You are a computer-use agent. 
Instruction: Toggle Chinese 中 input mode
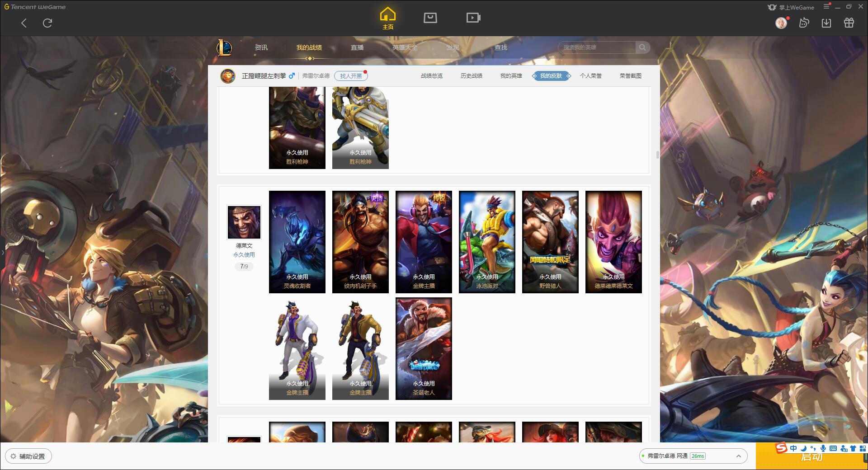click(x=793, y=448)
